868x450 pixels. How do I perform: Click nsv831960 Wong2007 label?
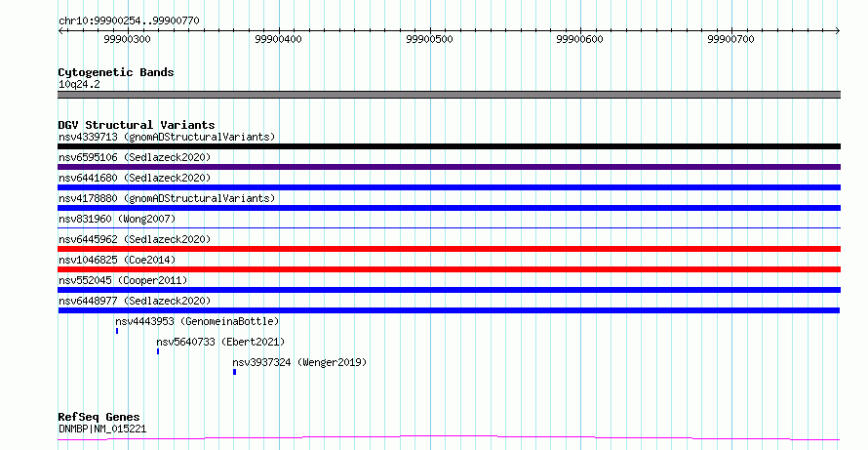117,219
